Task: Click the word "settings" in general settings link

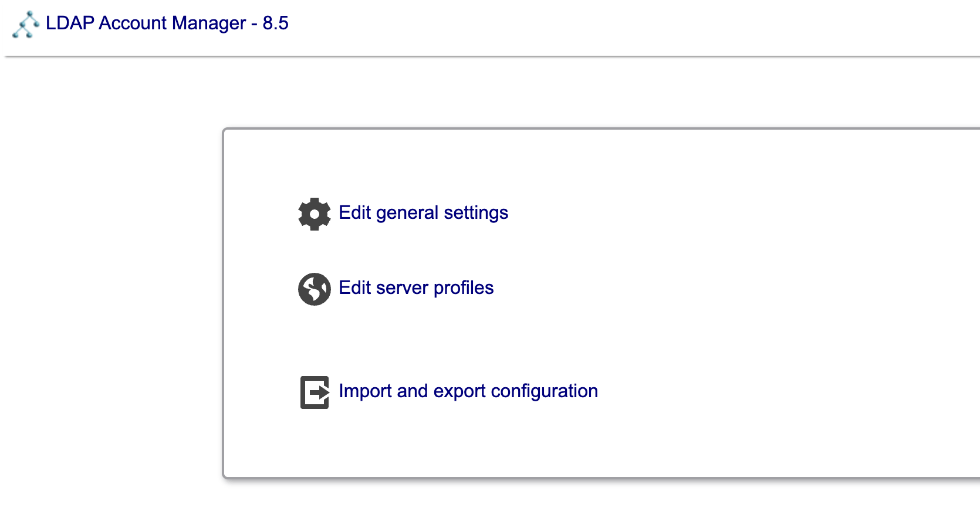Action: coord(475,212)
